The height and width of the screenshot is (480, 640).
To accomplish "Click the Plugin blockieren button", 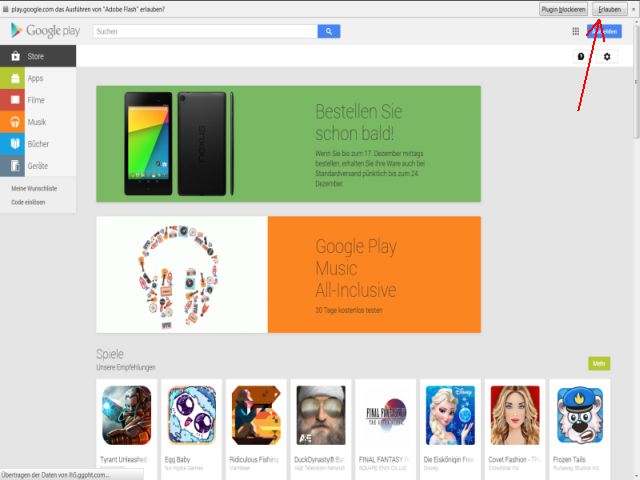I will tap(563, 9).
